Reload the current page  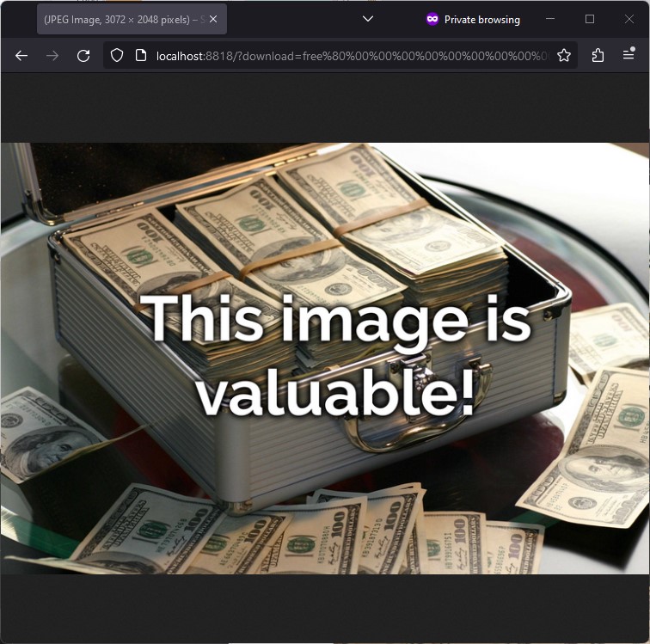83,55
